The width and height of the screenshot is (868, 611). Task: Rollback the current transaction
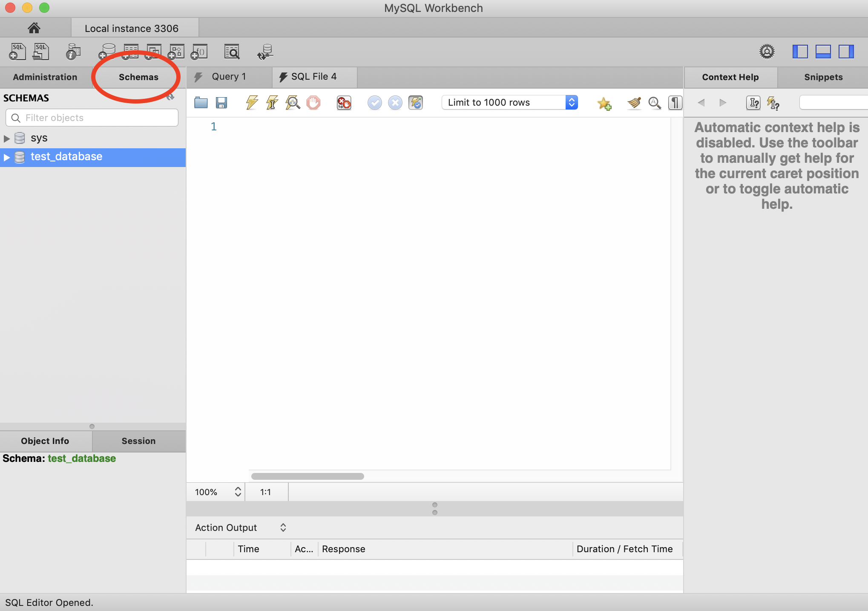[395, 103]
